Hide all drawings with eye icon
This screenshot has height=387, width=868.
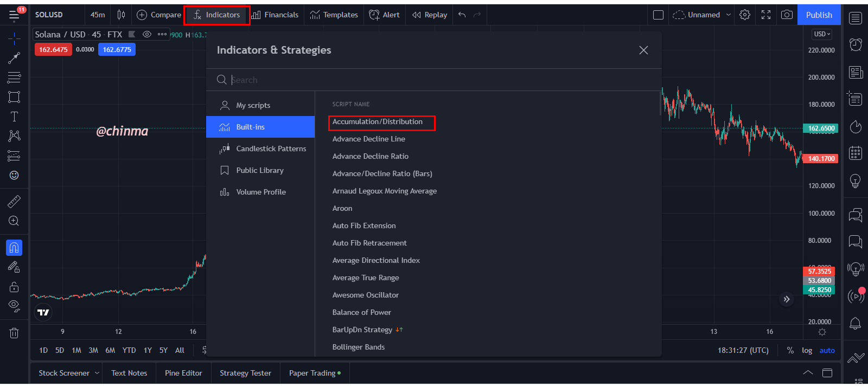14,306
